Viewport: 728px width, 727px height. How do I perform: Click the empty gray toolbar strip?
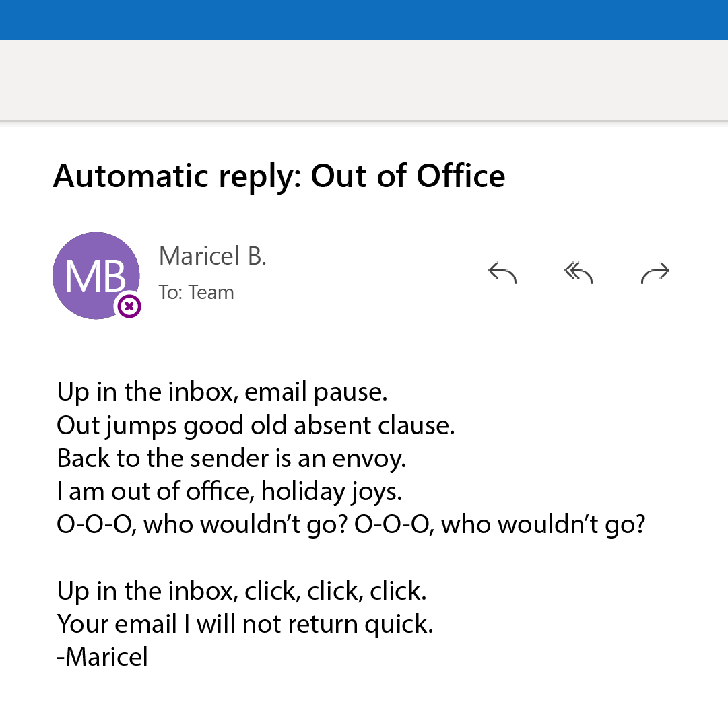click(x=364, y=80)
